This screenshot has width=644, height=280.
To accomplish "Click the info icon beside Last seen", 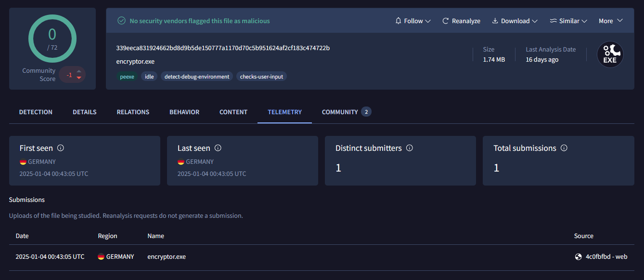I will point(218,148).
